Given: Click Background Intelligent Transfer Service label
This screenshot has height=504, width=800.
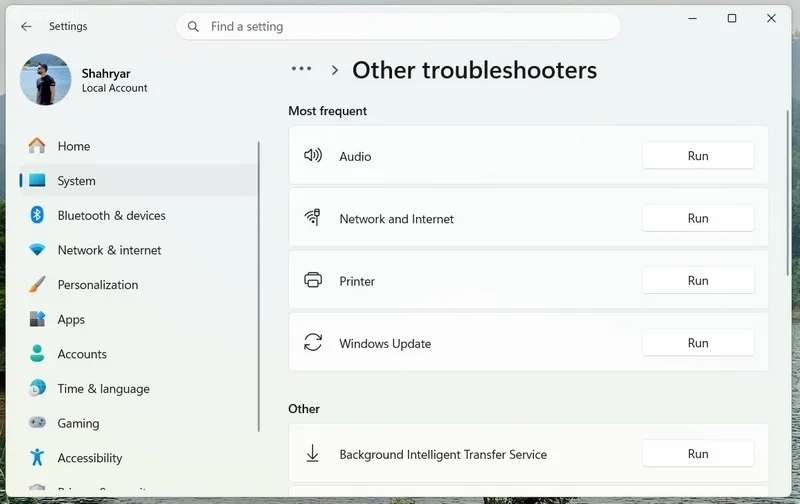Looking at the screenshot, I should coord(443,455).
